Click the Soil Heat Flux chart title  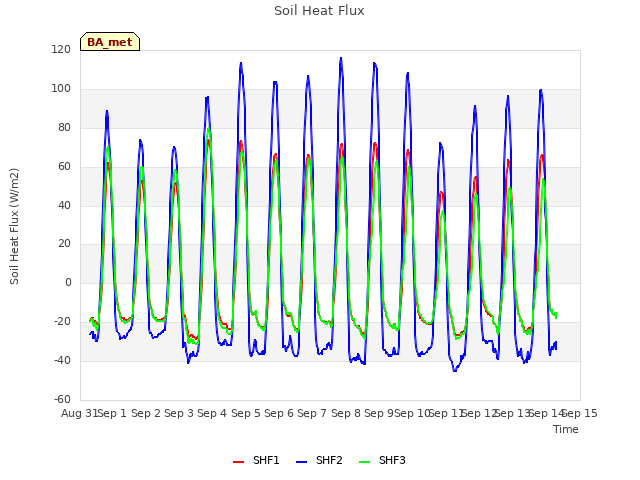pyautogui.click(x=319, y=11)
